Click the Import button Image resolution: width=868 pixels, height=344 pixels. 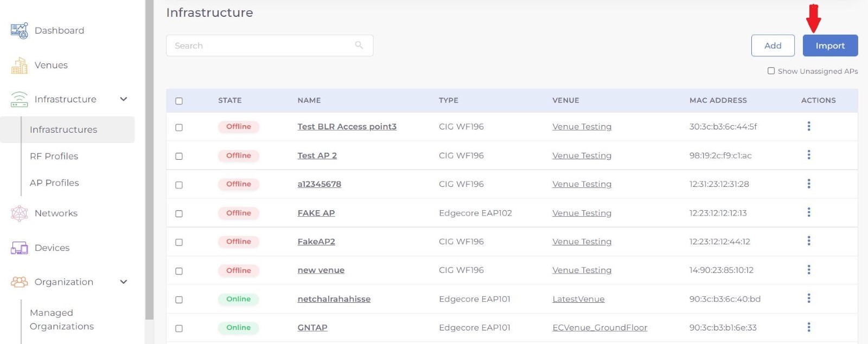coord(830,46)
